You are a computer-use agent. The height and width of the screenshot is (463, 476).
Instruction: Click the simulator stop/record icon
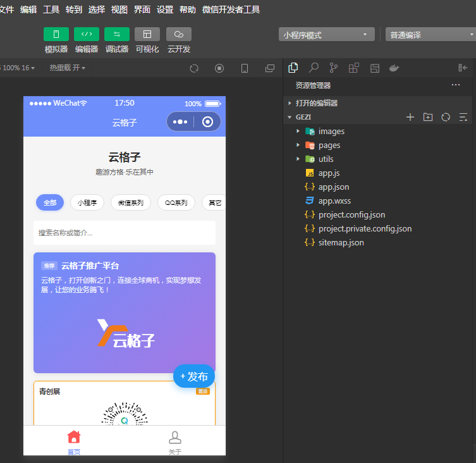219,68
